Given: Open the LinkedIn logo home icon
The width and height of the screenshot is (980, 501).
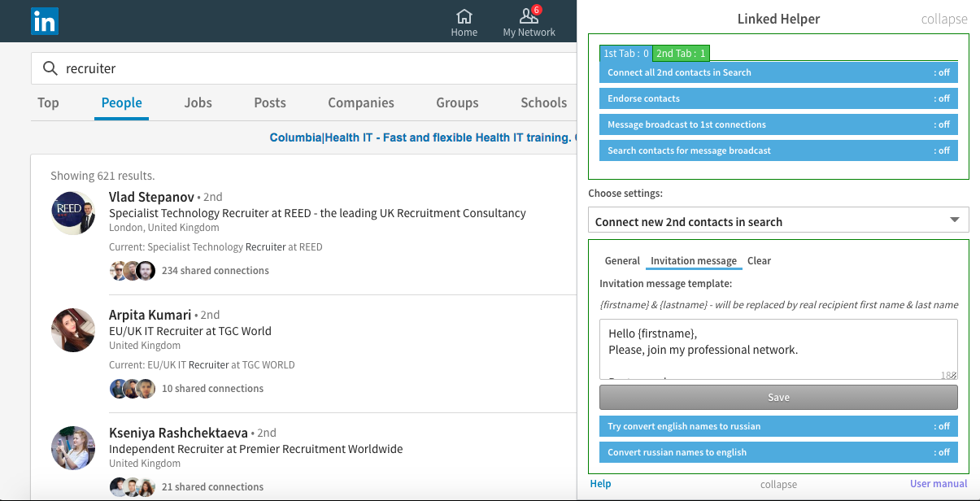Looking at the screenshot, I should [x=44, y=21].
